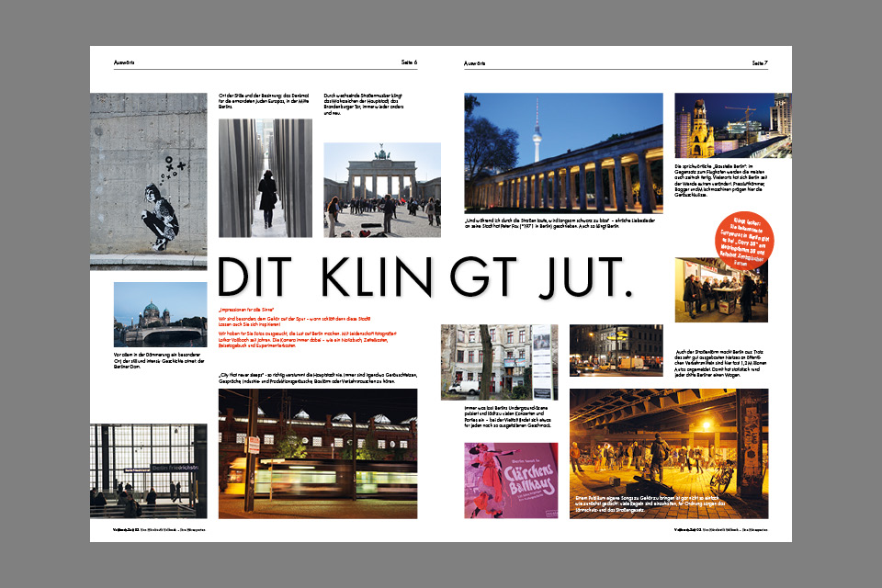The width and height of the screenshot is (882, 588).
Task: Click the graffiti stencil wall photo
Action: [x=148, y=180]
